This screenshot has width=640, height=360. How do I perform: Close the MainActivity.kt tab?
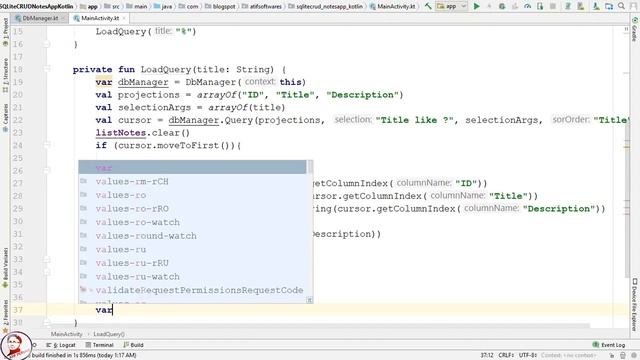(124, 18)
